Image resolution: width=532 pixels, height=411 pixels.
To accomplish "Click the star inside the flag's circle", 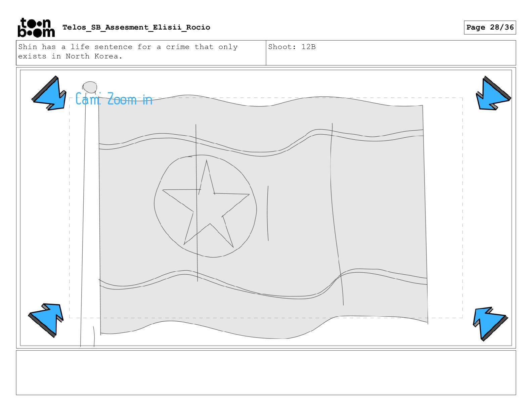I will (x=206, y=203).
